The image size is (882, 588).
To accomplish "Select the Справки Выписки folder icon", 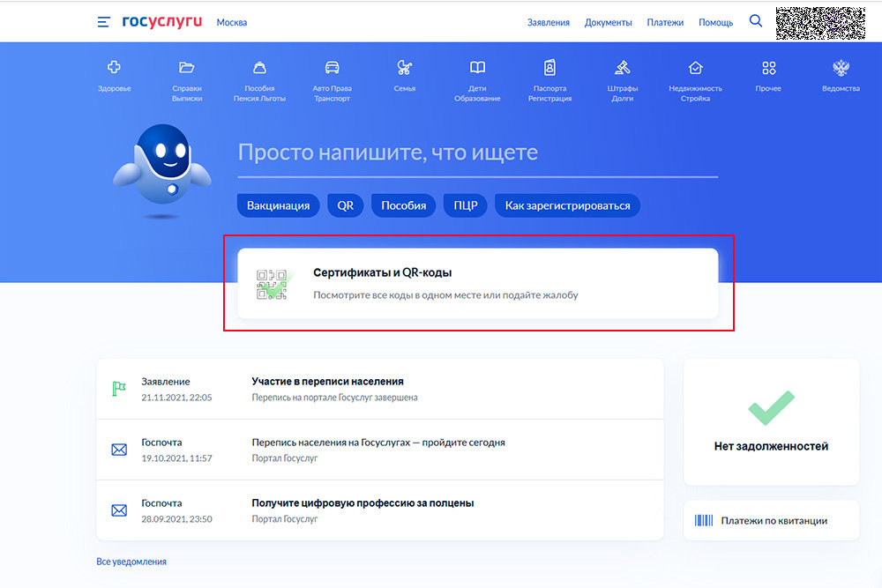I will coord(187,68).
